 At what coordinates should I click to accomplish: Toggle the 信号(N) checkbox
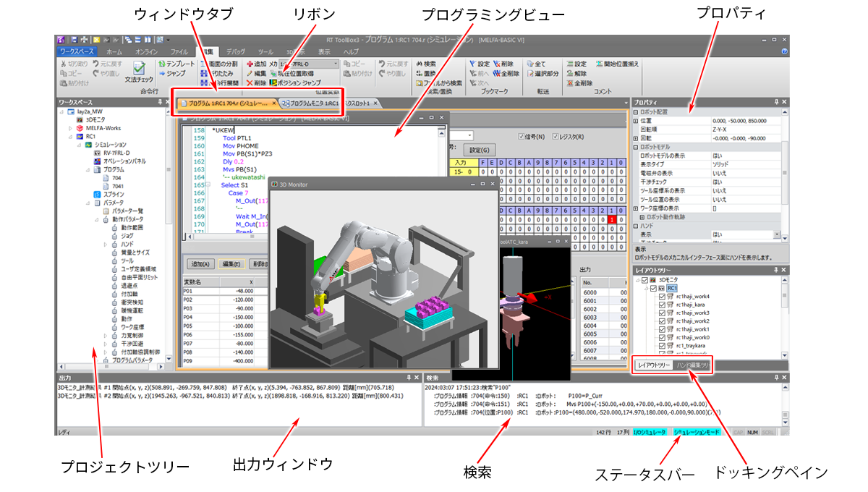point(522,137)
